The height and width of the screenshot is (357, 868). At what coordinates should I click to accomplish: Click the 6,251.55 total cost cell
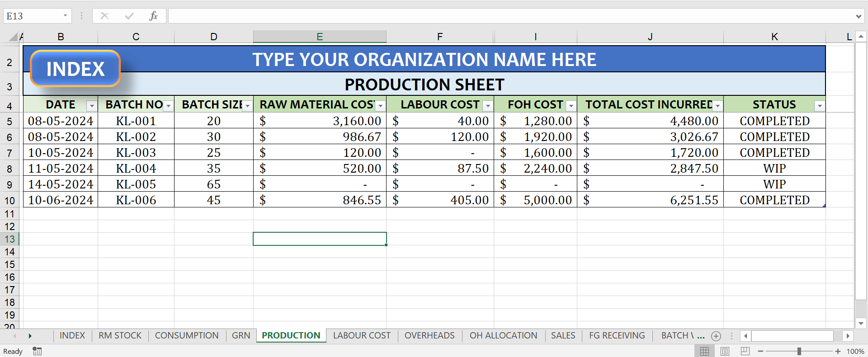pos(651,200)
